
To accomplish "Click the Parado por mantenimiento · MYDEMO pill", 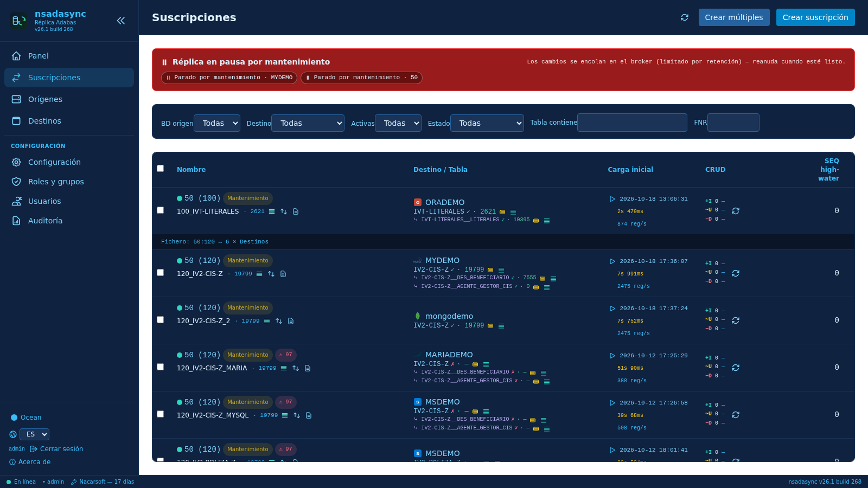I will click(x=229, y=78).
